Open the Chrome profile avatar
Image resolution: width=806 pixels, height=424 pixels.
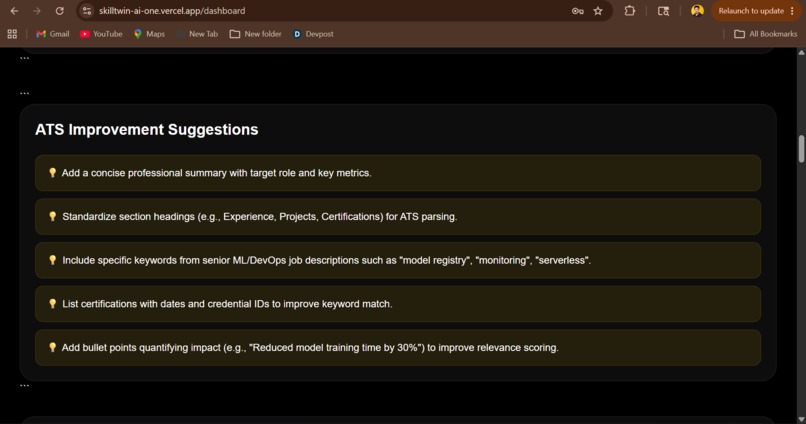pos(697,11)
